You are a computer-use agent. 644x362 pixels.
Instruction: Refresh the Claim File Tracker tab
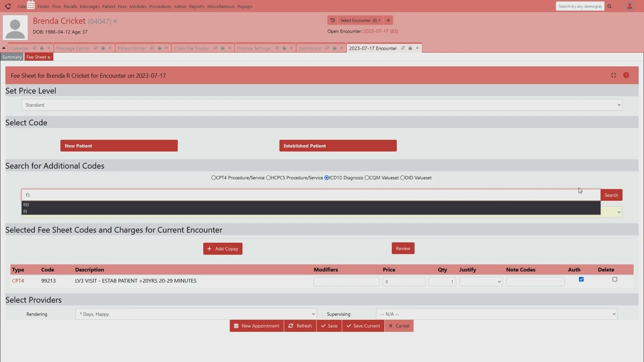[x=215, y=48]
